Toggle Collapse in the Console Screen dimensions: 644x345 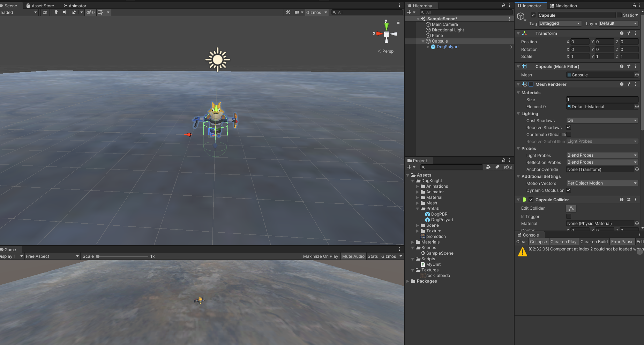tap(538, 242)
